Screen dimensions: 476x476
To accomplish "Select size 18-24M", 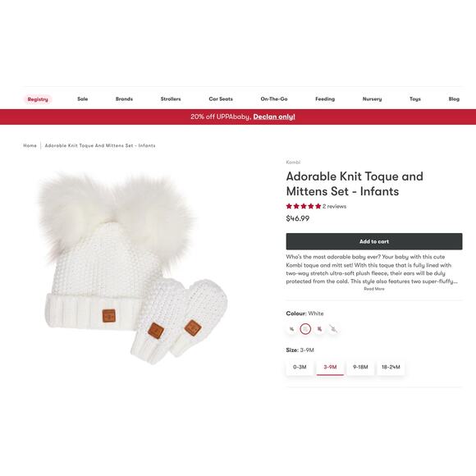I will pyautogui.click(x=391, y=367).
